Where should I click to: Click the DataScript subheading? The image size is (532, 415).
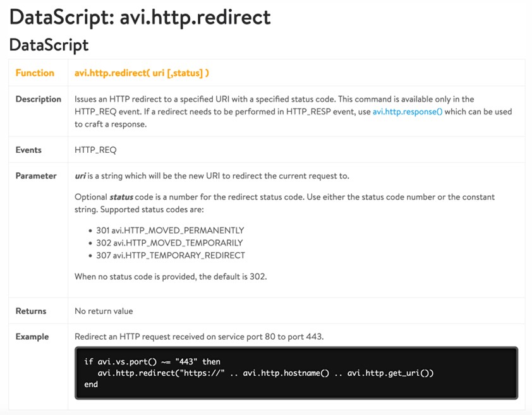(49, 45)
